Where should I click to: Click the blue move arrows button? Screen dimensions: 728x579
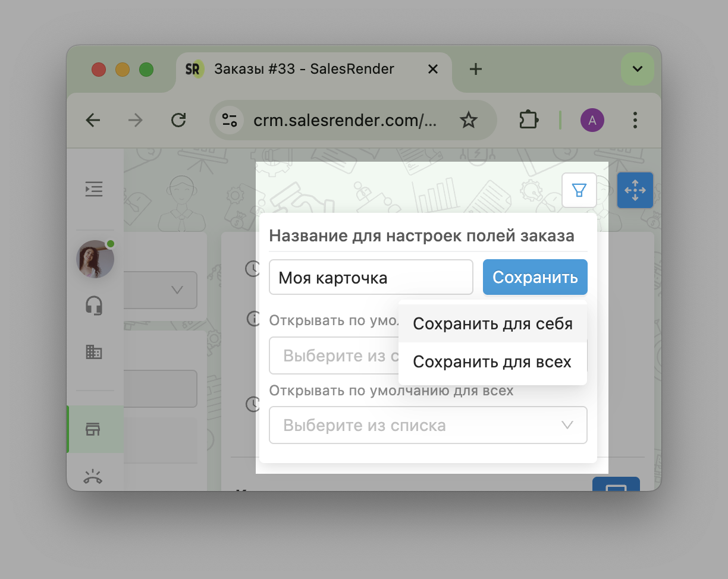click(x=635, y=190)
